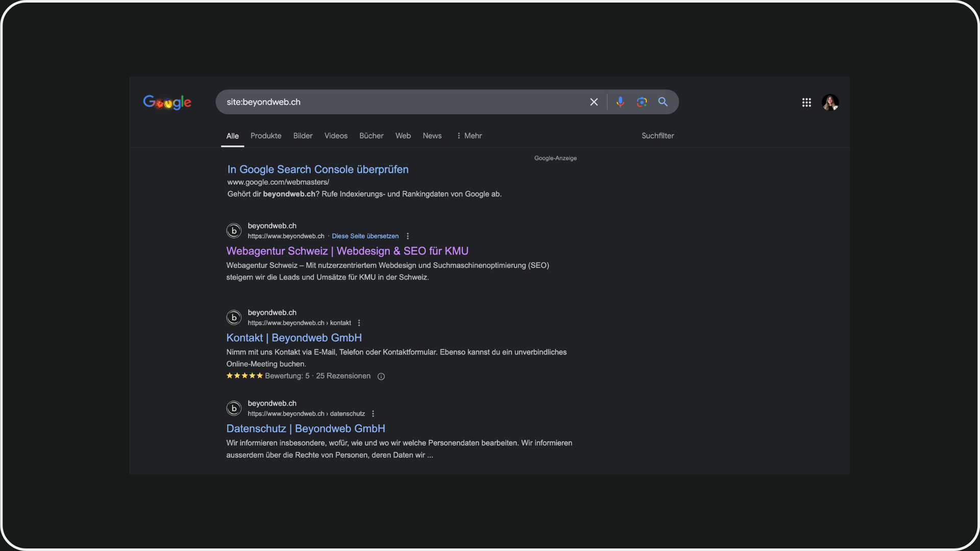This screenshot has width=980, height=551.
Task: Click 'Bewertung: 5 · 25 Rezensionen' text
Action: pos(317,376)
